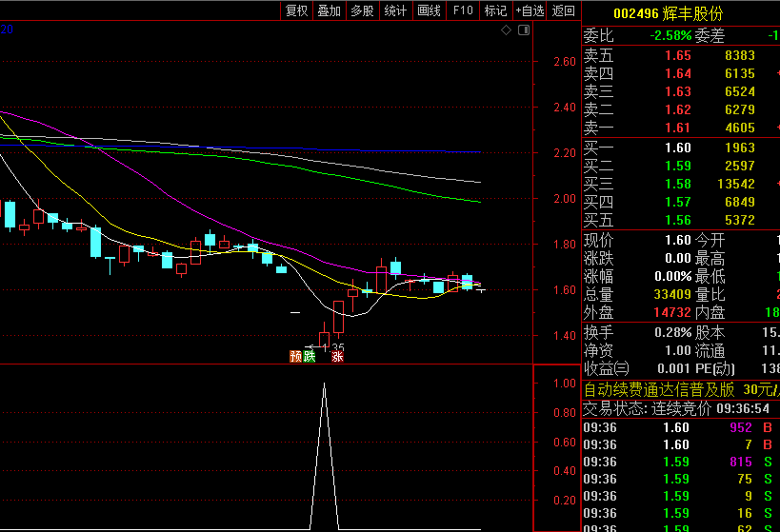Click the 返回 back button
The image size is (780, 532).
pos(563,10)
